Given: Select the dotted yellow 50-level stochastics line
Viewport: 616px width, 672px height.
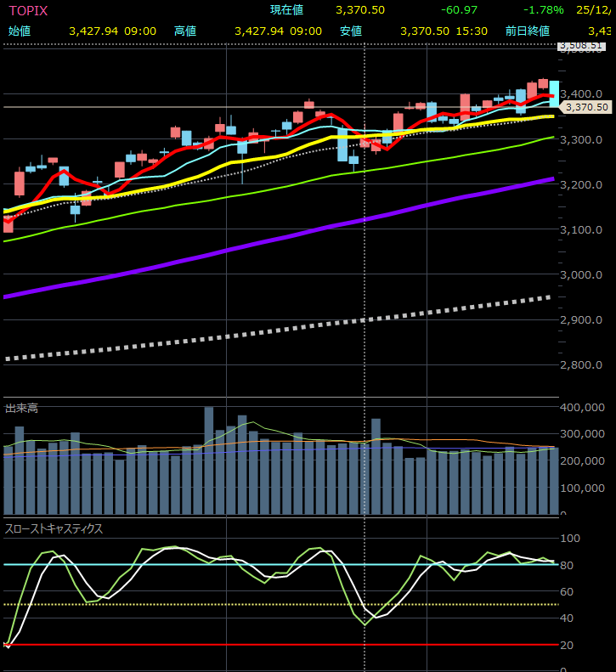Looking at the screenshot, I should (255, 604).
